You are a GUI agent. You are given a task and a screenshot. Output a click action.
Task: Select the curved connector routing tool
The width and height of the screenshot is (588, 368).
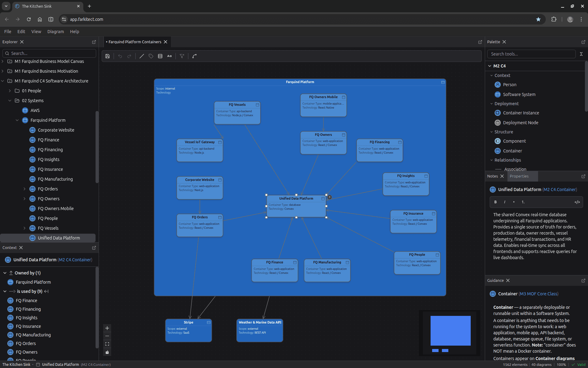click(194, 56)
